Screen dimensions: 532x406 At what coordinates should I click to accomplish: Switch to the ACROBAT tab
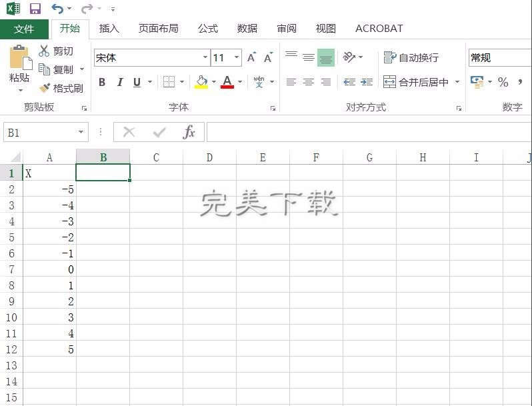(x=379, y=29)
